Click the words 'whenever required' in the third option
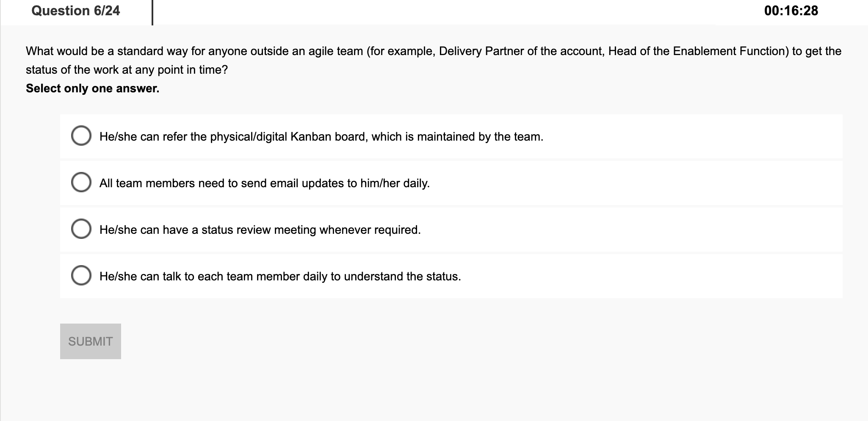 [369, 230]
